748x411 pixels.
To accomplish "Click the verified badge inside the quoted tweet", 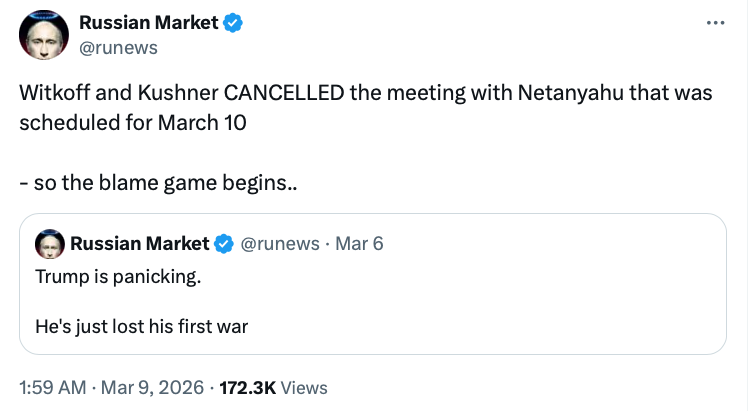I will coord(225,243).
